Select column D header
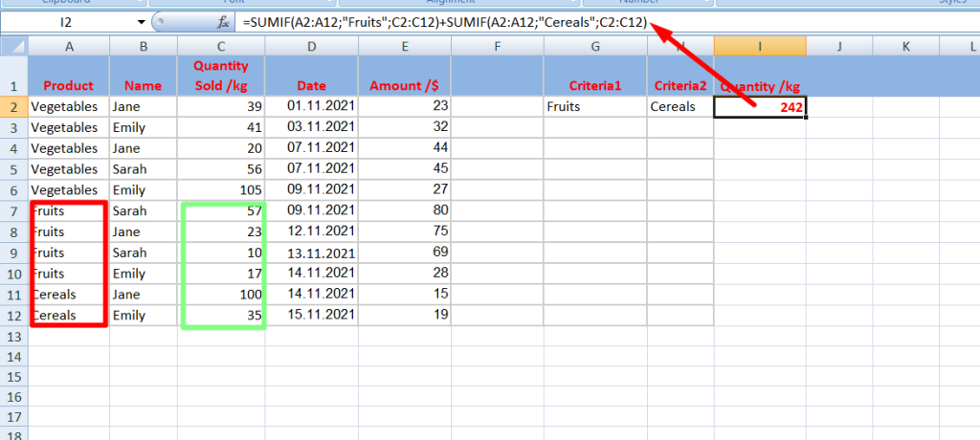 (x=311, y=46)
